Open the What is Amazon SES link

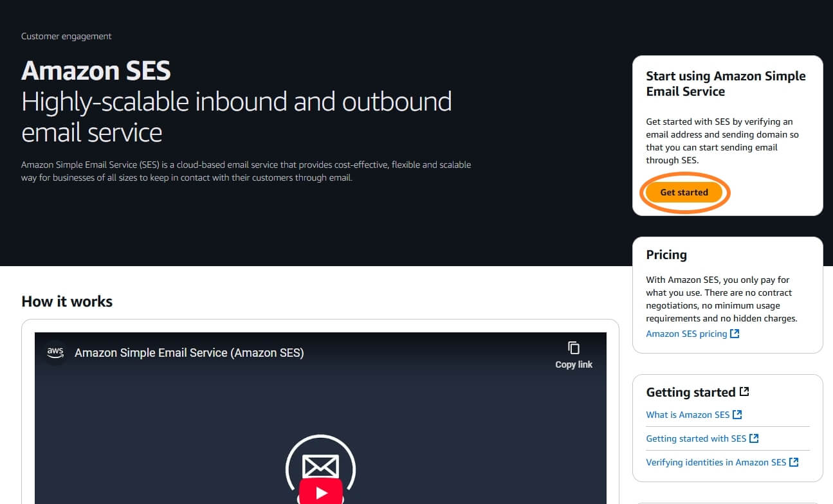(x=687, y=415)
